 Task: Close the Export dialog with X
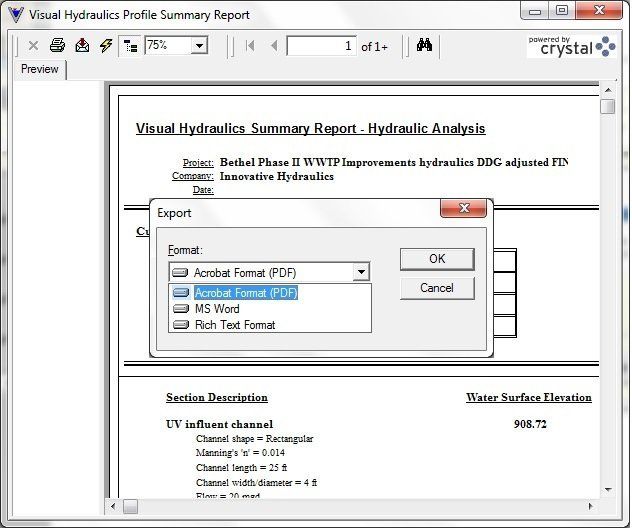[x=464, y=209]
